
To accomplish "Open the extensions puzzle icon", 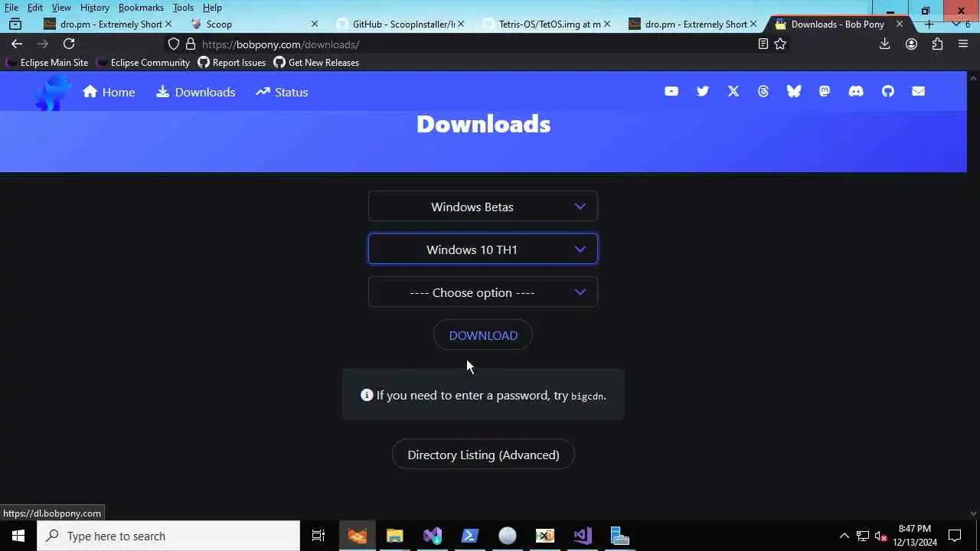I will (937, 44).
